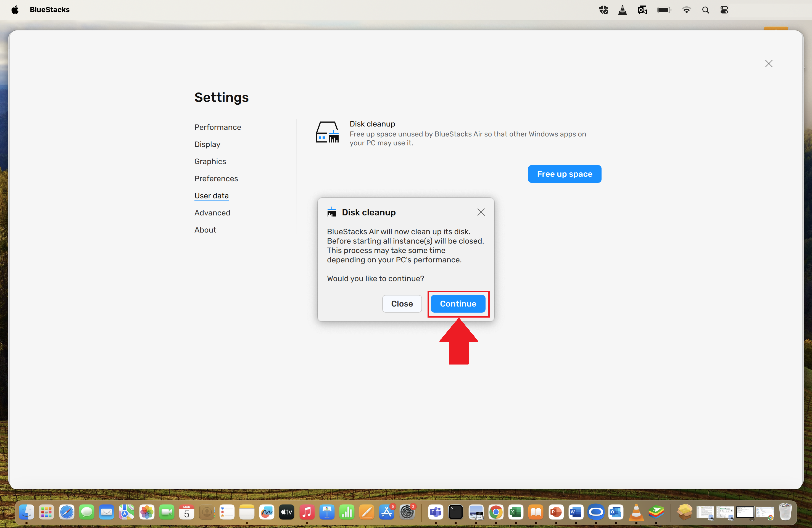Open the Preferences settings section
812x528 pixels.
click(216, 178)
